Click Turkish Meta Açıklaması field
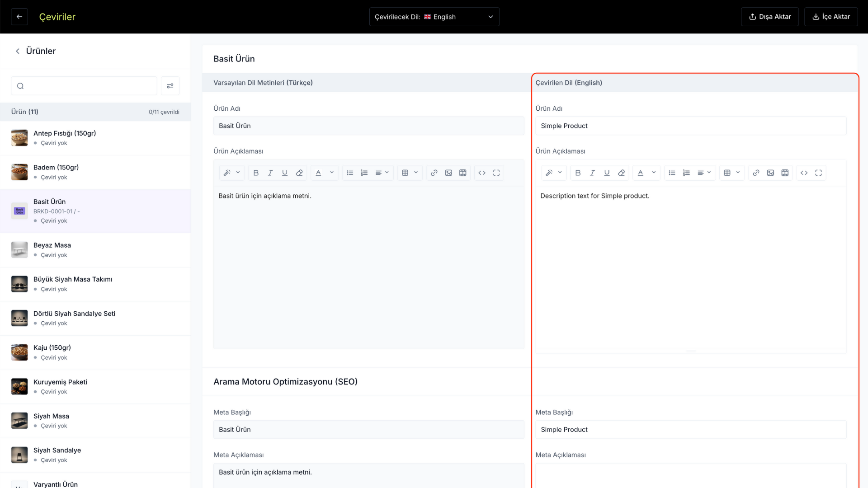Viewport: 868px width, 488px height. point(368,475)
